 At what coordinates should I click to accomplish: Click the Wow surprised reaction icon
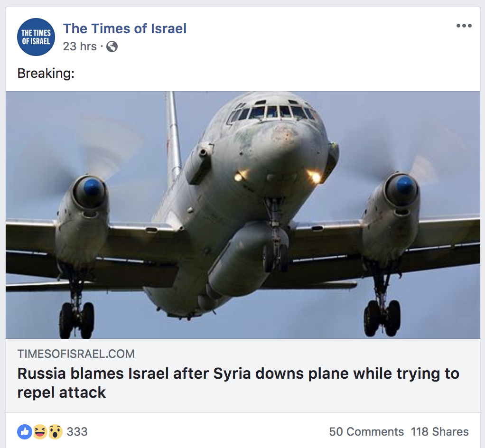point(55,431)
